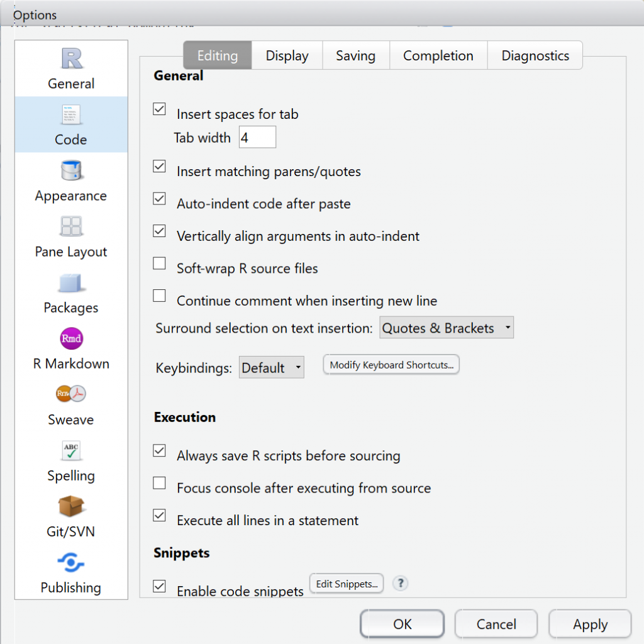This screenshot has width=644, height=644.
Task: Open the Keybindings Default dropdown
Action: [272, 367]
